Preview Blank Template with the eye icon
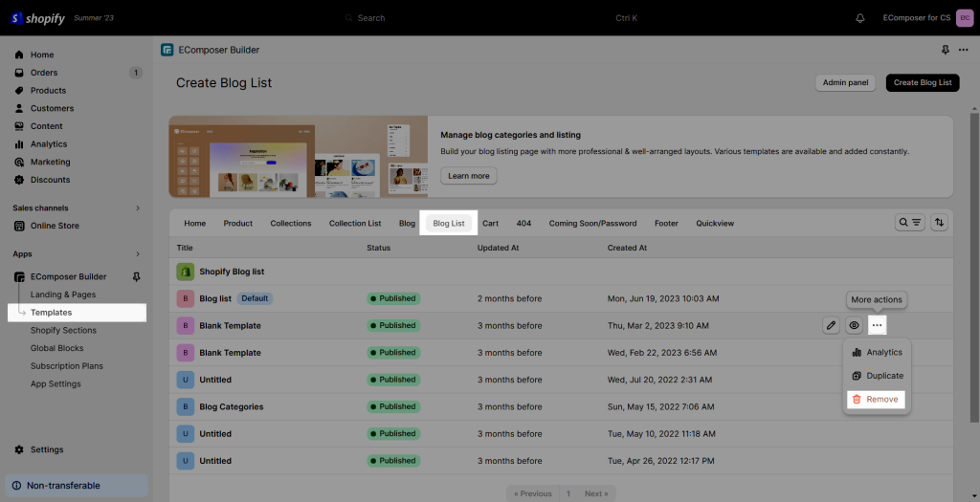 tap(855, 325)
